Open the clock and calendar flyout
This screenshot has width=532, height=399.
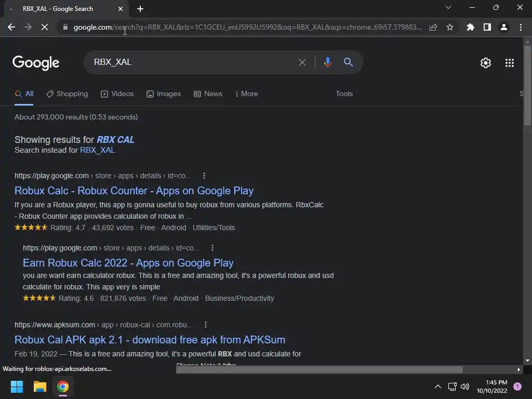pyautogui.click(x=492, y=387)
